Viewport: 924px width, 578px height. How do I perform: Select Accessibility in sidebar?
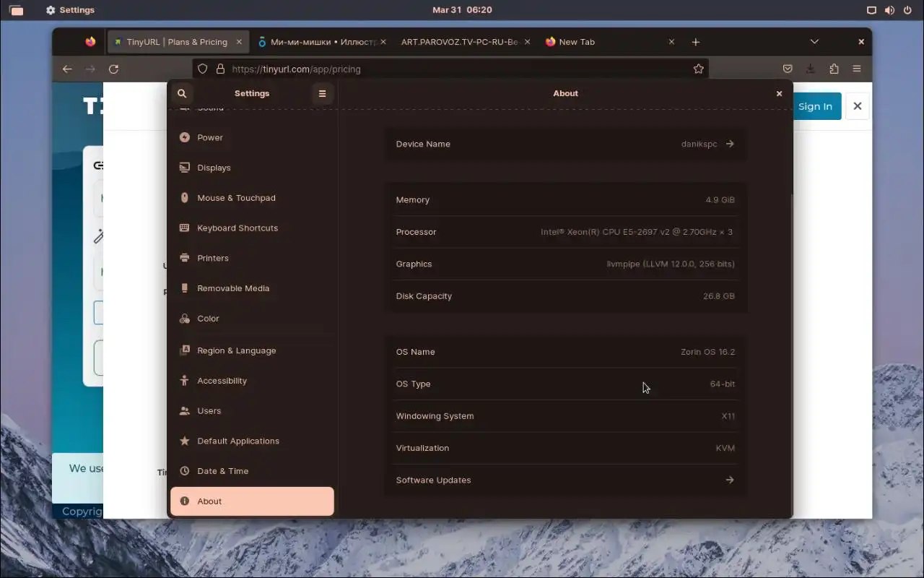pyautogui.click(x=252, y=381)
